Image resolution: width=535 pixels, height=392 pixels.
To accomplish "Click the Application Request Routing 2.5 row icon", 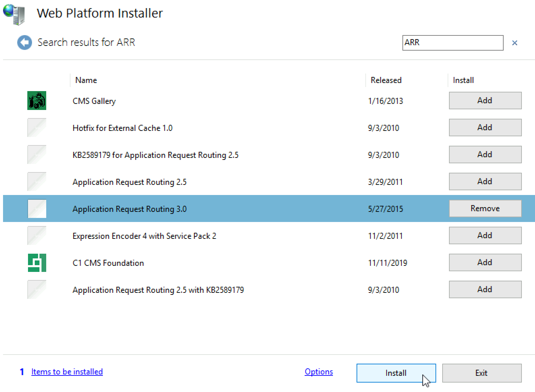I will (37, 181).
